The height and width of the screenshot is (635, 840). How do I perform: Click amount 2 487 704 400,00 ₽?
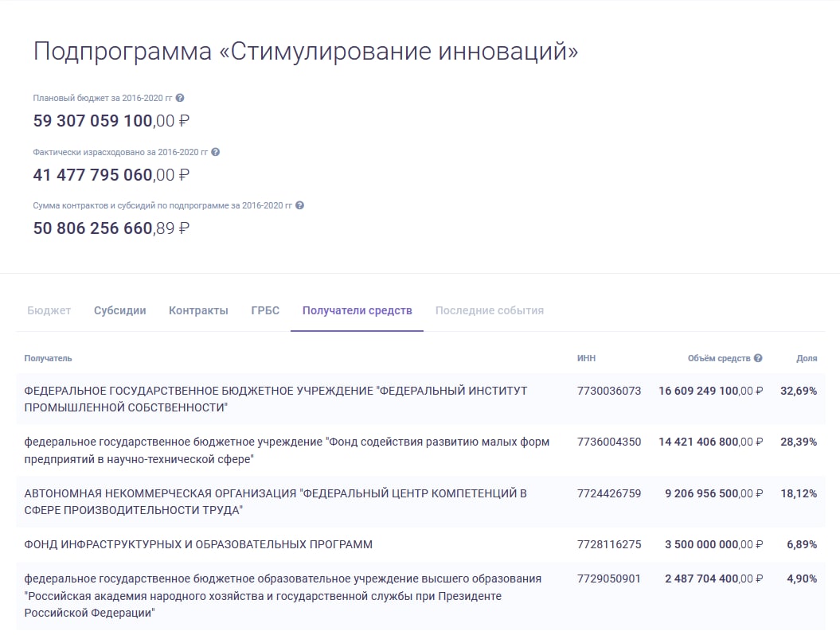(x=713, y=579)
